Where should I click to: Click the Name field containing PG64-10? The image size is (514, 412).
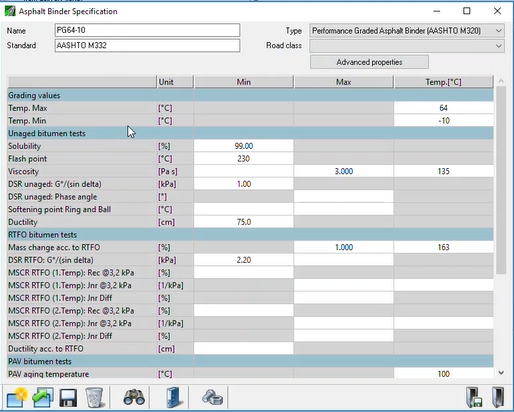147,30
